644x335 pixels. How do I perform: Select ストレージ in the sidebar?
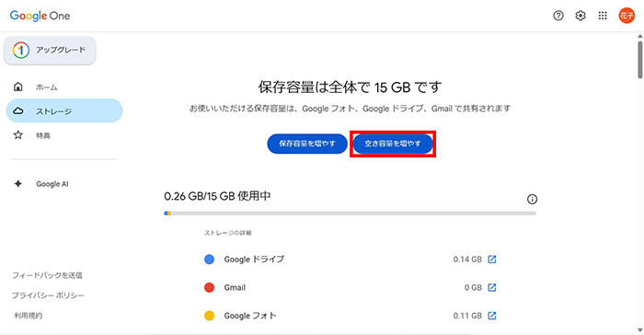tap(64, 111)
